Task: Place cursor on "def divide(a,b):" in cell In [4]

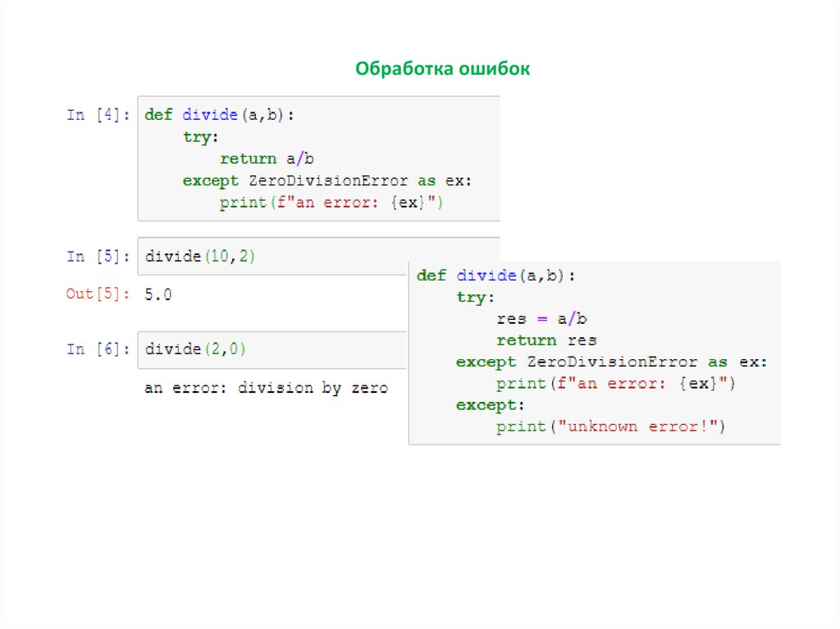Action: (x=219, y=116)
